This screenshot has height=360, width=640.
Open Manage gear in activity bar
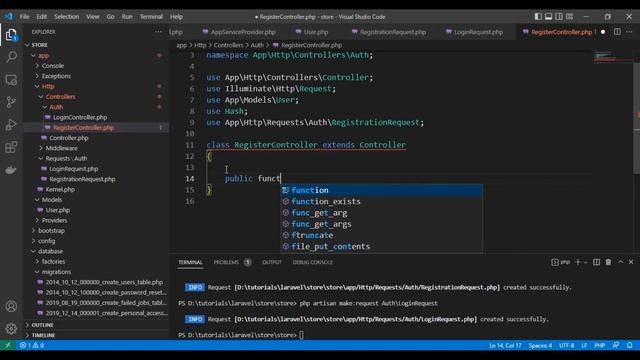tap(11, 328)
